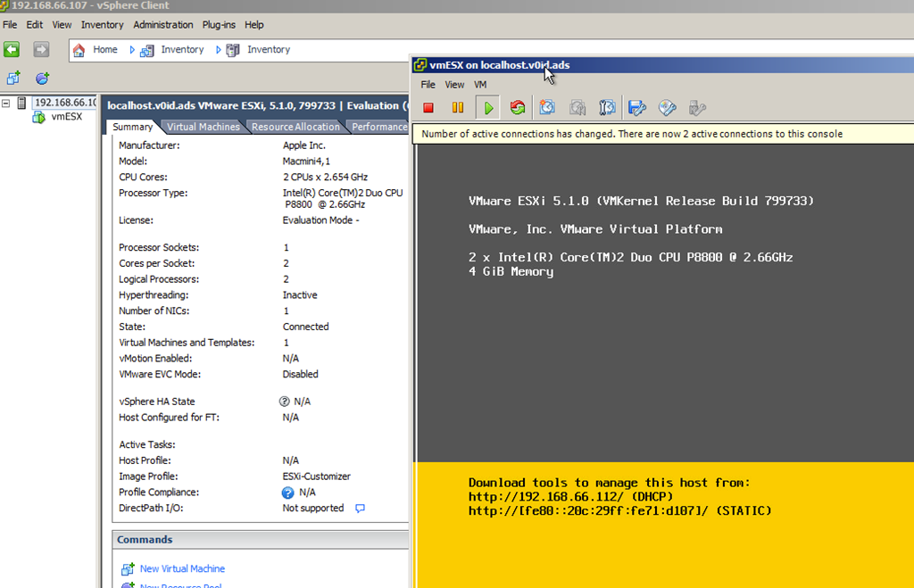This screenshot has height=588, width=914.
Task: Click the New Virtual Machine toolbar icon
Action: [13, 79]
